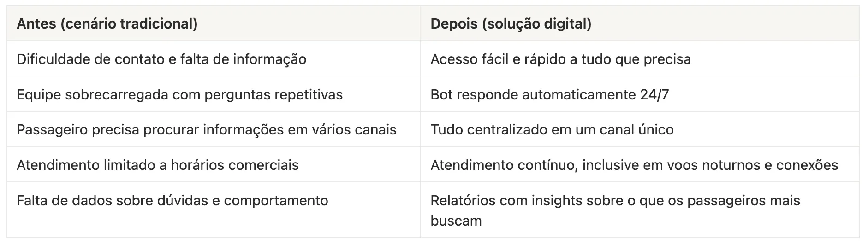Click the 'Antes (cenário tradicional)' column header
The image size is (868, 244).
click(x=107, y=24)
